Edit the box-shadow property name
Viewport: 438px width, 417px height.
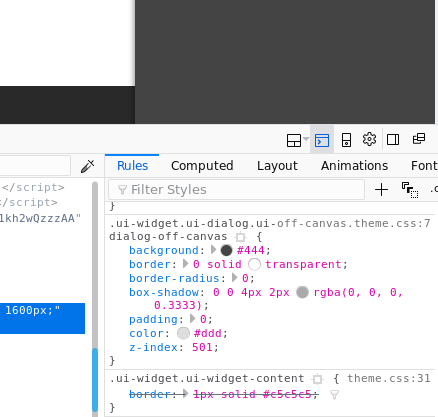[164, 292]
